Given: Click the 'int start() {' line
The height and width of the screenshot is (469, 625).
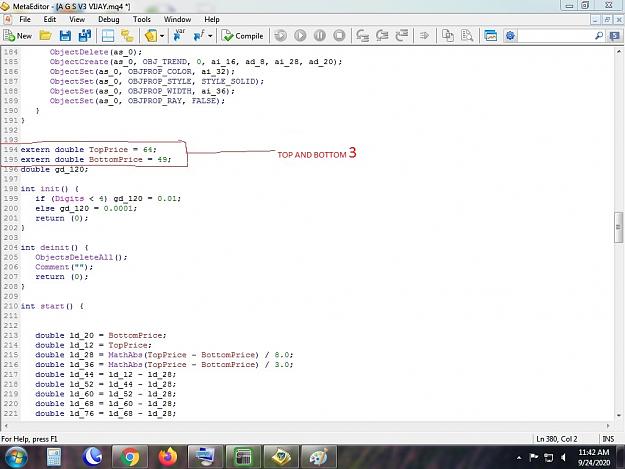Looking at the screenshot, I should pyautogui.click(x=52, y=306).
